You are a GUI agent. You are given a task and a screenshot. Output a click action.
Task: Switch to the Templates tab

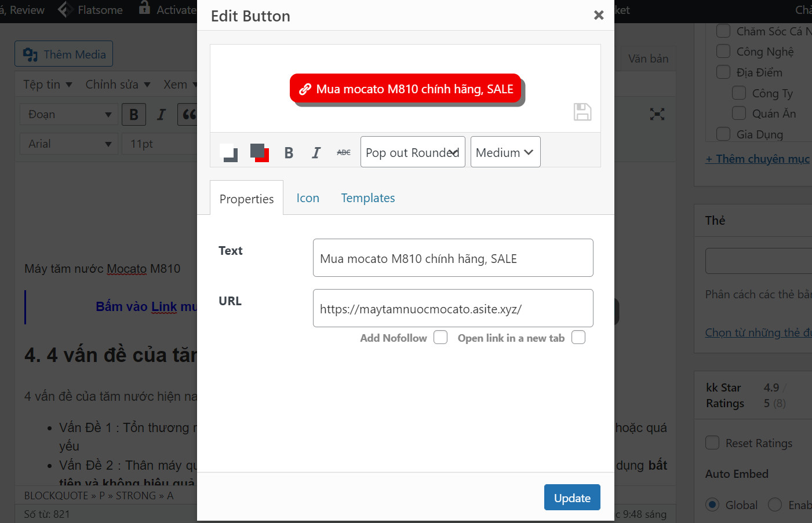[368, 198]
